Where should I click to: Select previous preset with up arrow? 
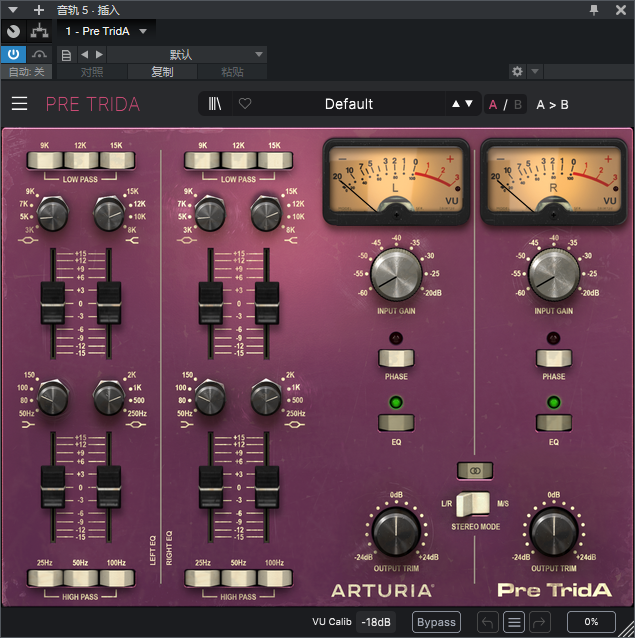pyautogui.click(x=456, y=104)
